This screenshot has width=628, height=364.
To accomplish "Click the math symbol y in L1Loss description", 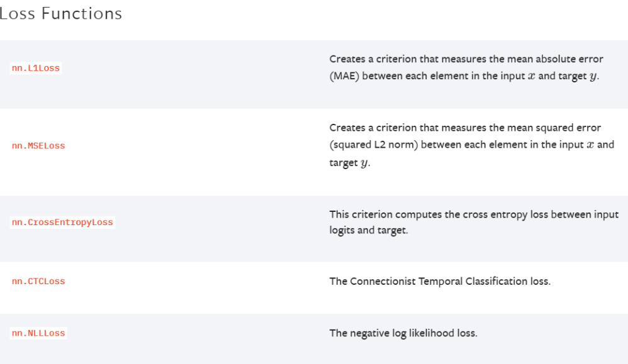I will pyautogui.click(x=593, y=77).
